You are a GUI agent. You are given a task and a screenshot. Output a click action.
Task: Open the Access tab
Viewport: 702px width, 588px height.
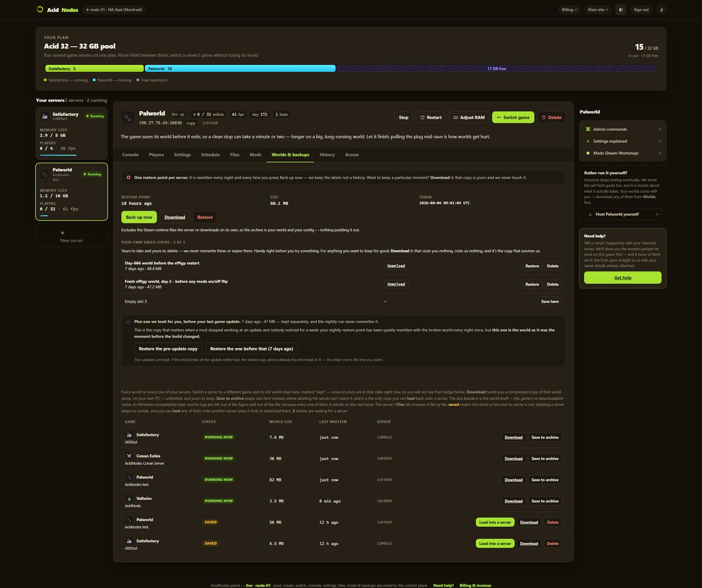click(x=352, y=155)
